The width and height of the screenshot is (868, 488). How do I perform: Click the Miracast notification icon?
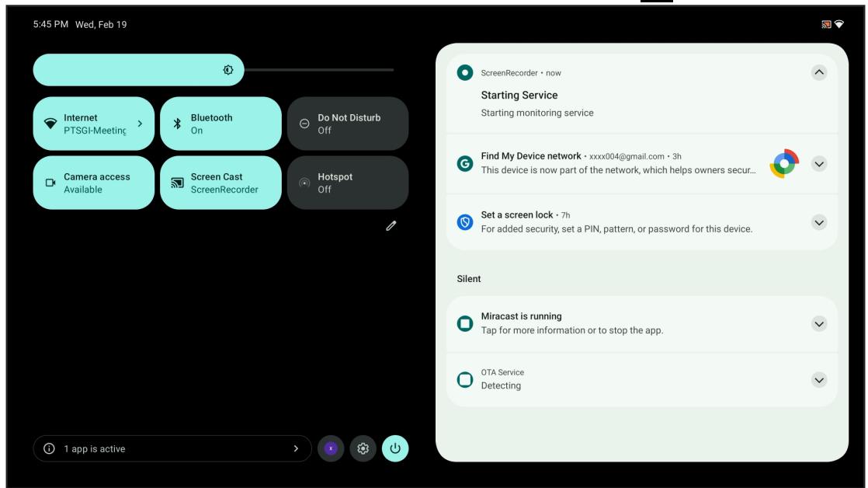coord(465,323)
